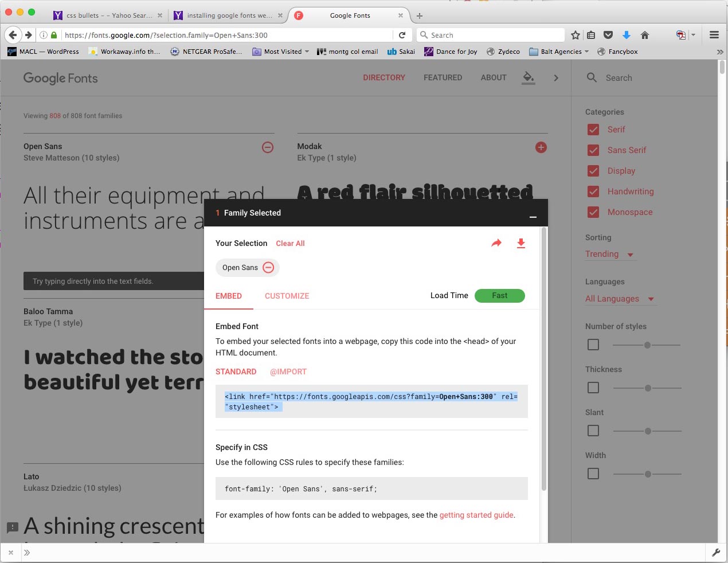Open the FEATURED nav item
Image resolution: width=728 pixels, height=563 pixels.
click(x=443, y=77)
